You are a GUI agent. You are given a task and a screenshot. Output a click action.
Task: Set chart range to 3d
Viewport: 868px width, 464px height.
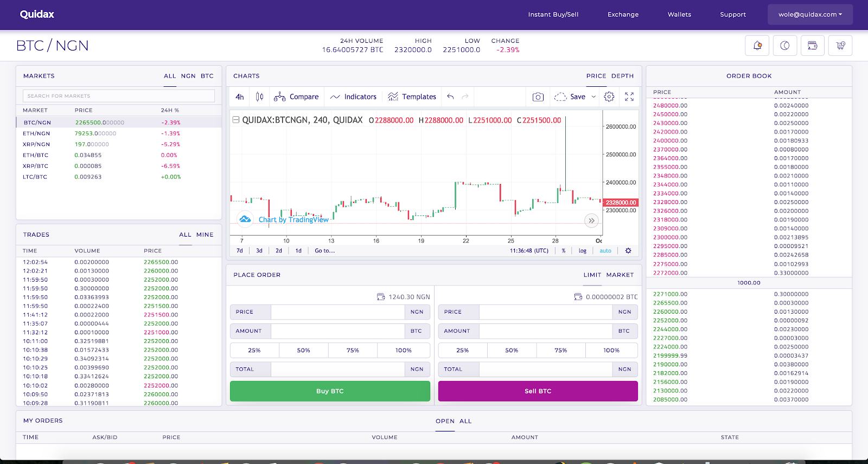259,251
